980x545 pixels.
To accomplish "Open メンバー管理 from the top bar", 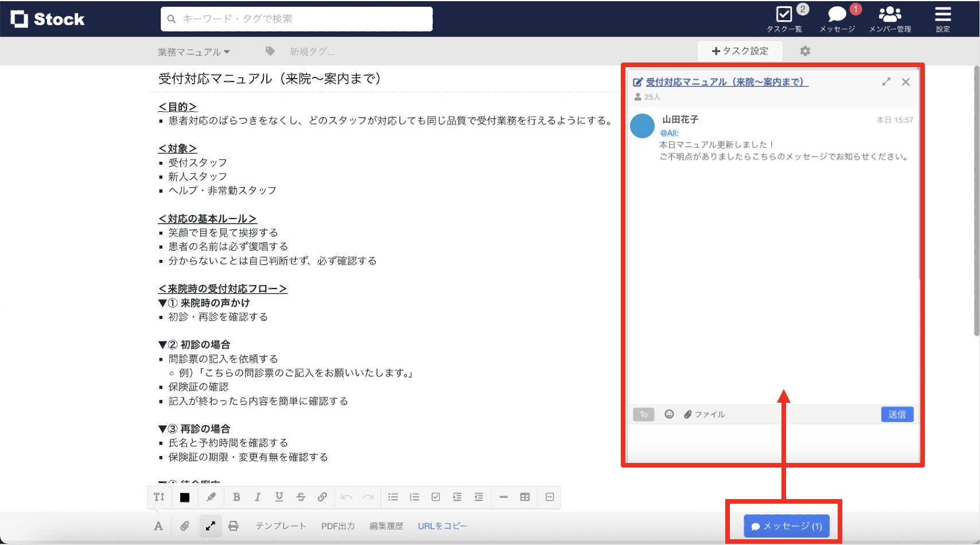I will point(890,19).
